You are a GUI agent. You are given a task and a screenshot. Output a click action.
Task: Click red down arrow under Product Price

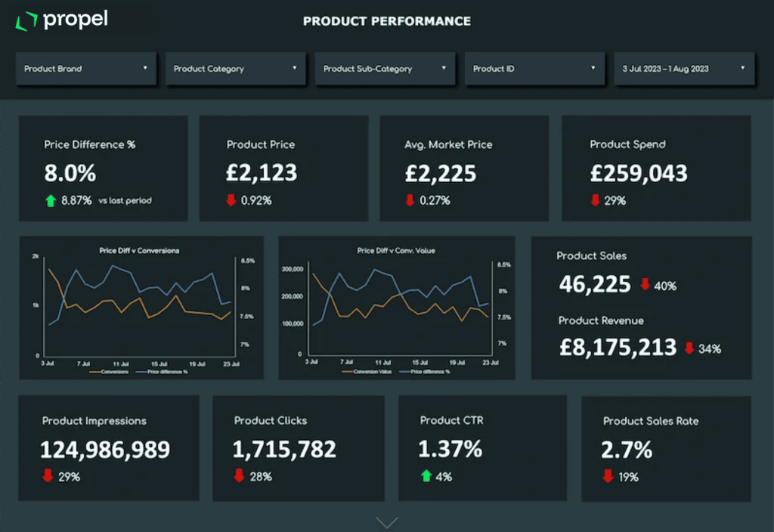click(232, 200)
